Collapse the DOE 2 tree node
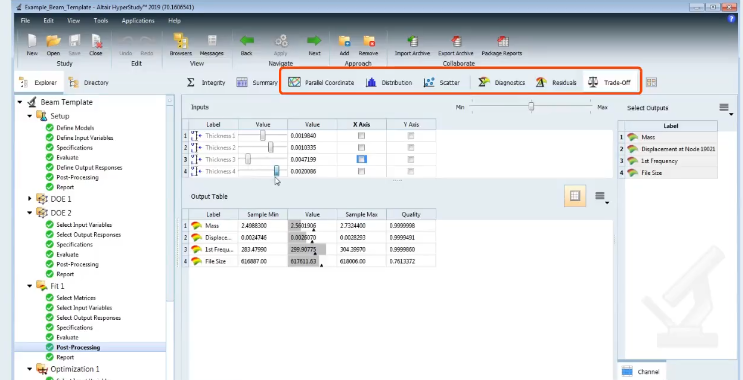 pyautogui.click(x=30, y=213)
